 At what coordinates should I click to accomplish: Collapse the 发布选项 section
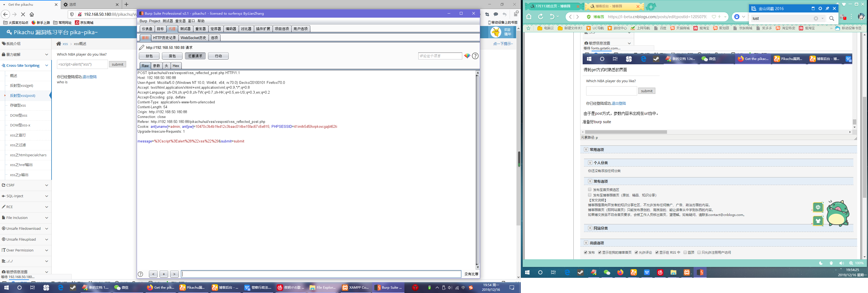590,181
